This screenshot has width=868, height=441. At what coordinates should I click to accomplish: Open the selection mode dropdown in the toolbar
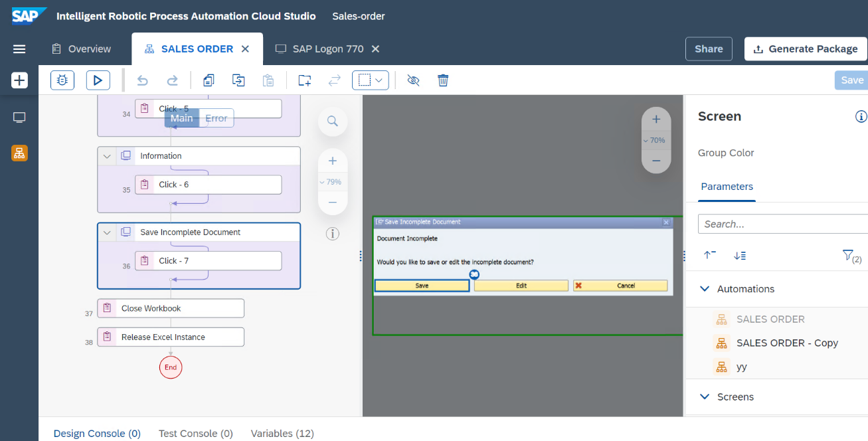coord(370,80)
